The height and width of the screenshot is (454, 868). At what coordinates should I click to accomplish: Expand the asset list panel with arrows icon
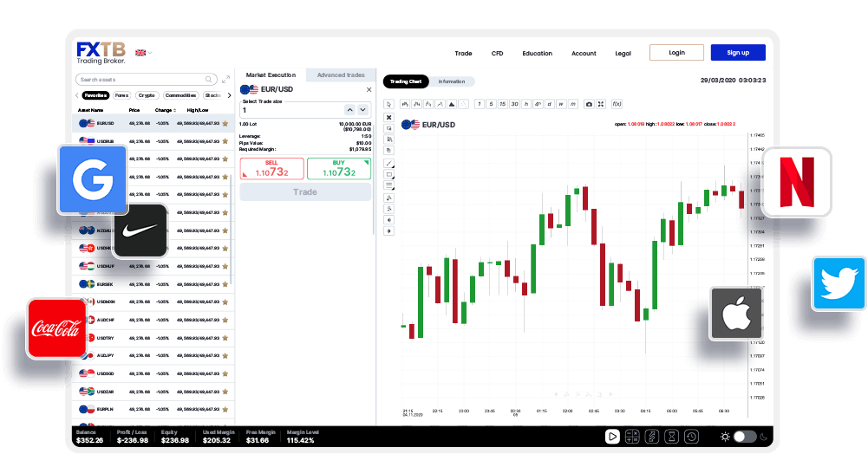(x=225, y=80)
